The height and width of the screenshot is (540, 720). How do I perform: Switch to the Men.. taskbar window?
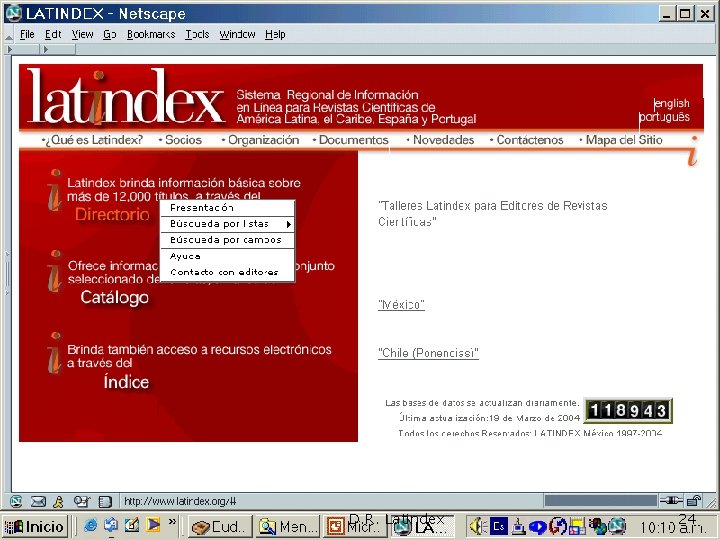(287, 527)
